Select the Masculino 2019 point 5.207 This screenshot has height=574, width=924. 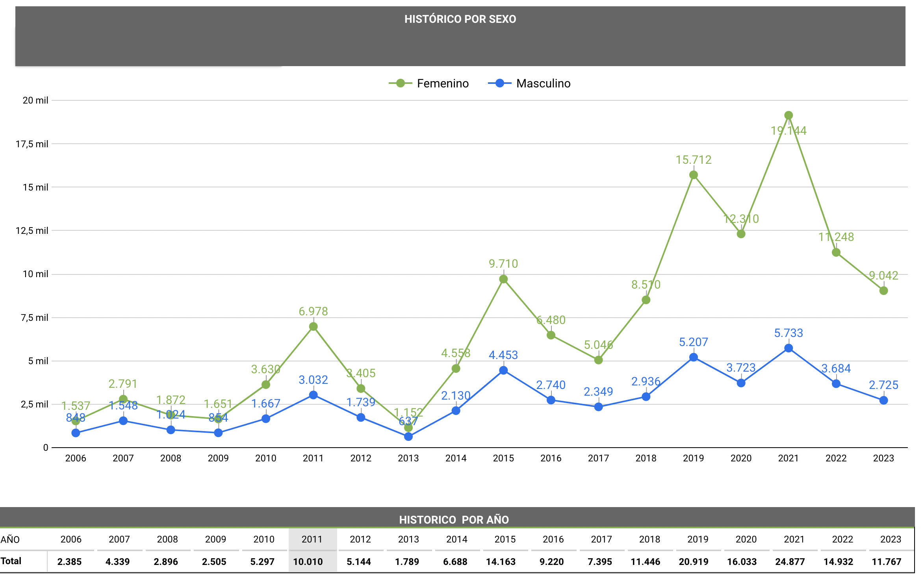coord(693,357)
